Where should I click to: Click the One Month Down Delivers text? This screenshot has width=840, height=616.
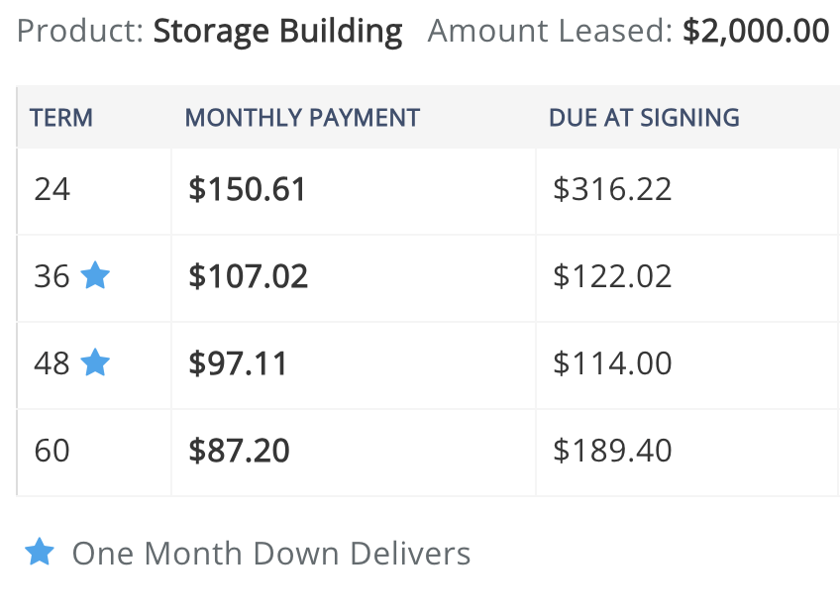click(271, 553)
